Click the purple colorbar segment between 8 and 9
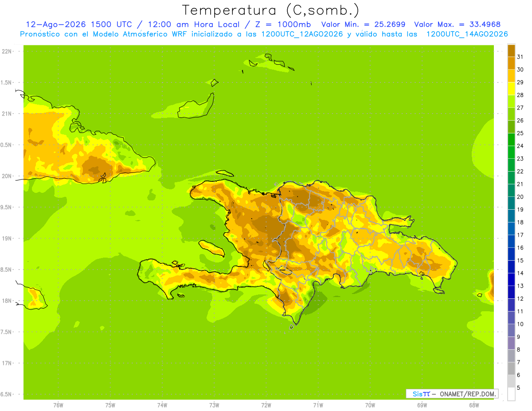Image resolution: width=532 pixels, height=411 pixels. coord(511,343)
